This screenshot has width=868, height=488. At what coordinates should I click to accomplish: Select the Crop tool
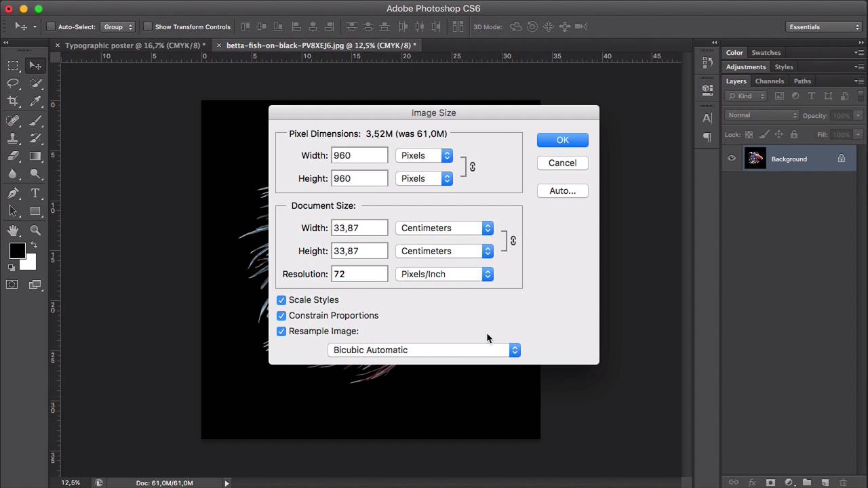[13, 101]
